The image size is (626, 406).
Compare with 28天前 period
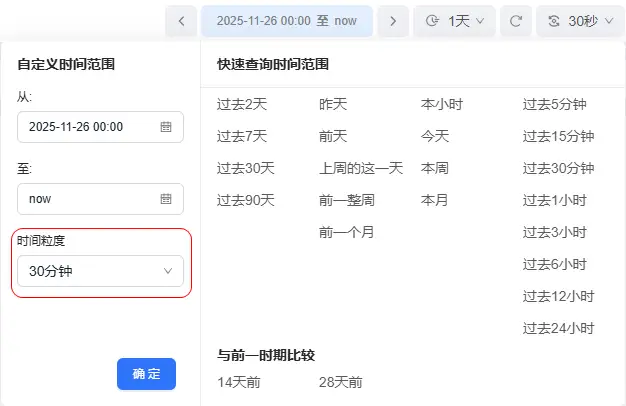(341, 382)
